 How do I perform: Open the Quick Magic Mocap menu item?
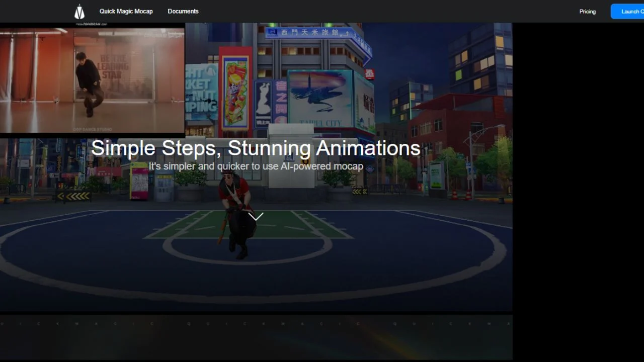[x=126, y=11]
